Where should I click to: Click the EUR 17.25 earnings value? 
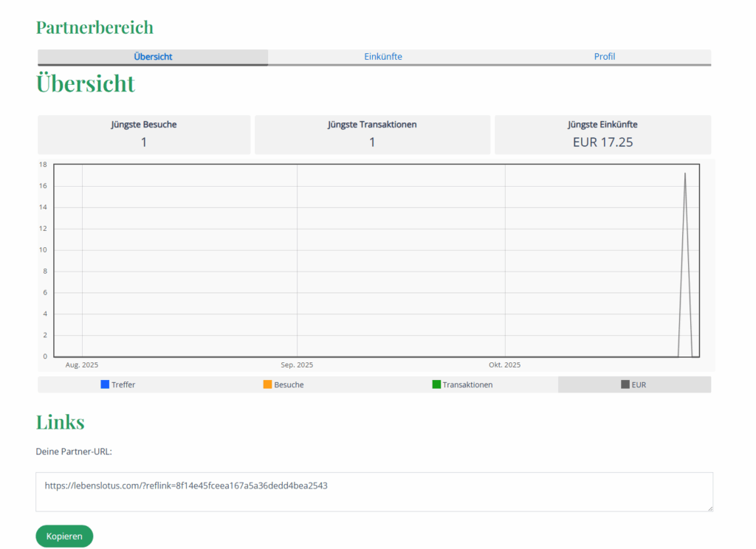tap(602, 142)
